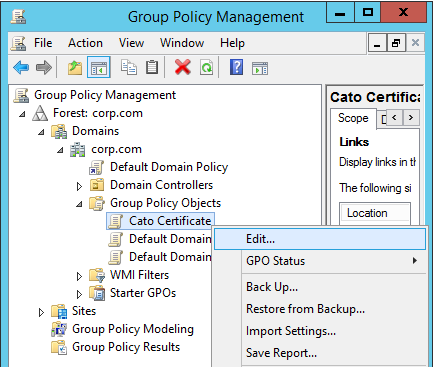Click the red Delete X icon

pos(183,67)
